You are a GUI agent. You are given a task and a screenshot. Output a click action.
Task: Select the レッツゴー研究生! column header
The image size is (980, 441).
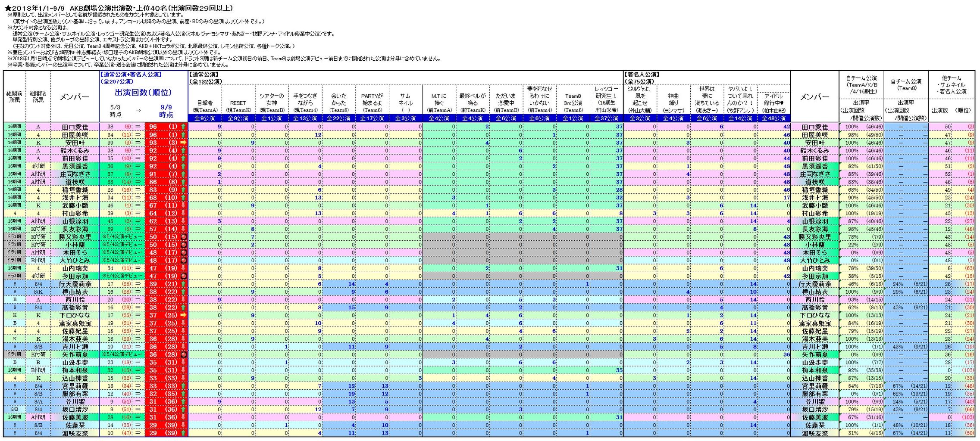pos(606,99)
